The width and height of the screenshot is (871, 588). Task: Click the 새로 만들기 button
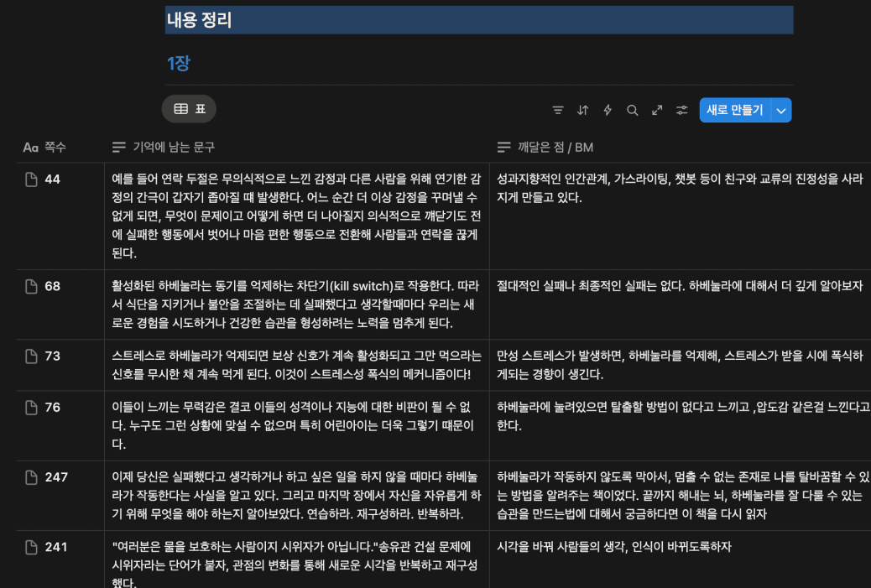pos(734,110)
